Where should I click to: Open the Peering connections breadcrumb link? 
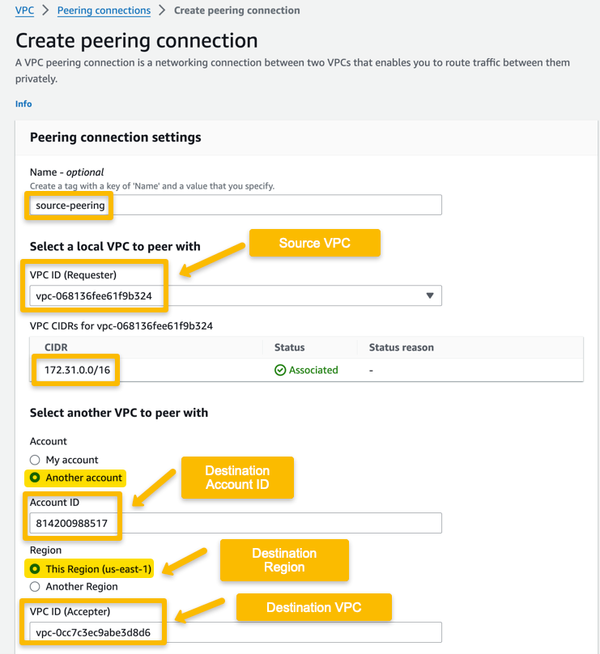[x=104, y=11]
